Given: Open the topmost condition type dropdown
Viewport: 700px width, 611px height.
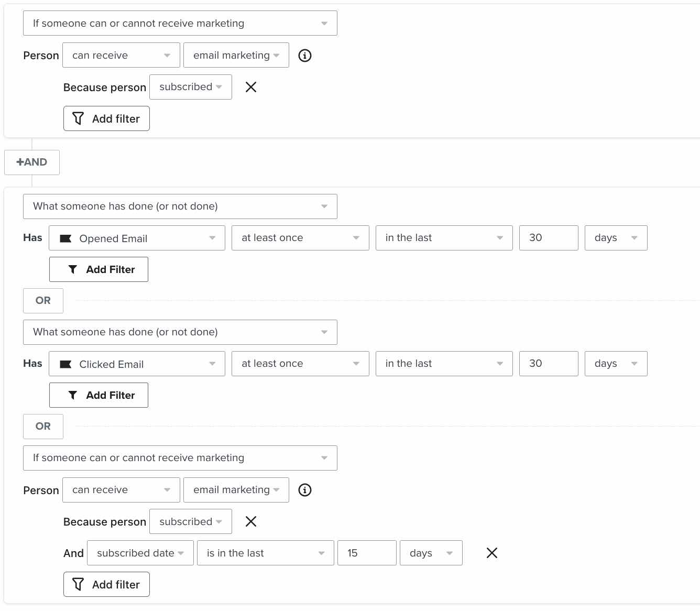Looking at the screenshot, I should (x=180, y=23).
